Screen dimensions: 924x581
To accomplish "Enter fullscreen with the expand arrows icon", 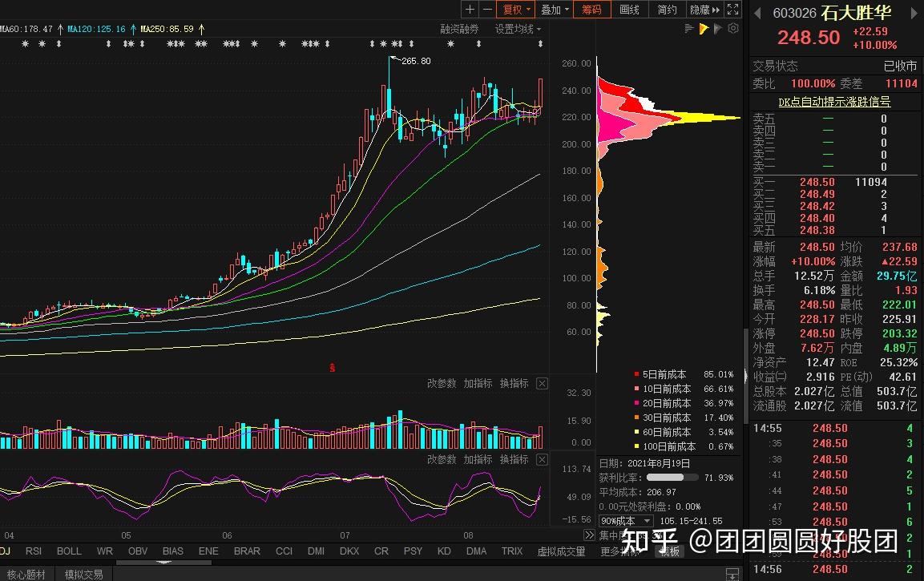I will coord(732,10).
